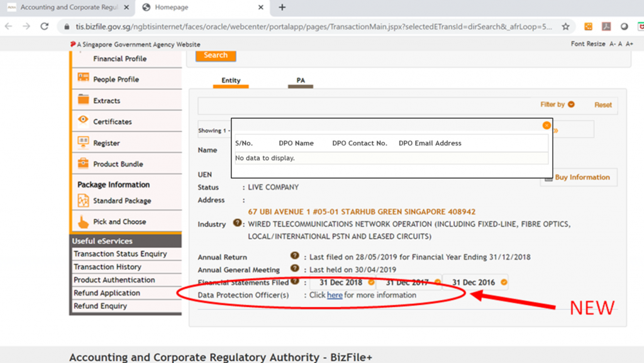Open the Filter by dropdown arrow
Viewport: 644px width, 363px height.
click(571, 104)
